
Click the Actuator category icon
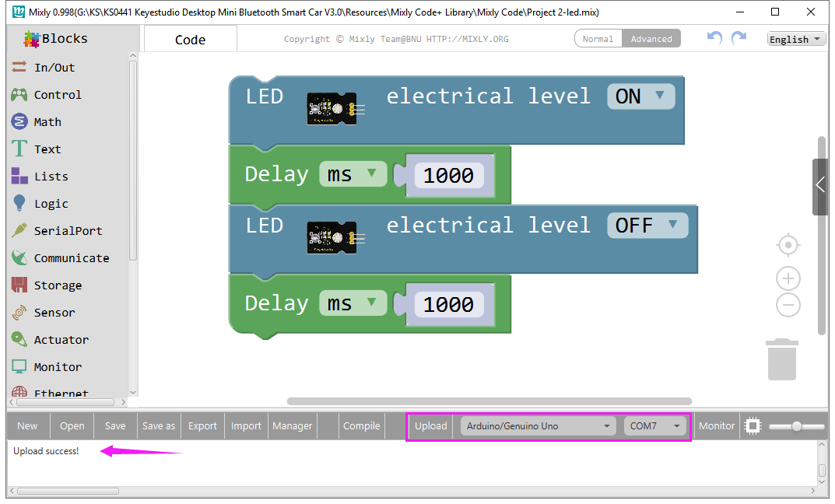point(19,339)
